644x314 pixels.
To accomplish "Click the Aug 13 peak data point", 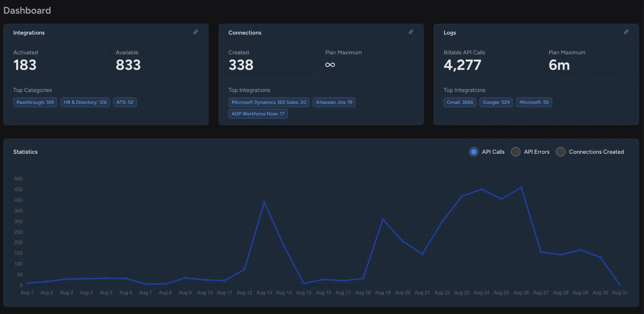I will 264,202.
